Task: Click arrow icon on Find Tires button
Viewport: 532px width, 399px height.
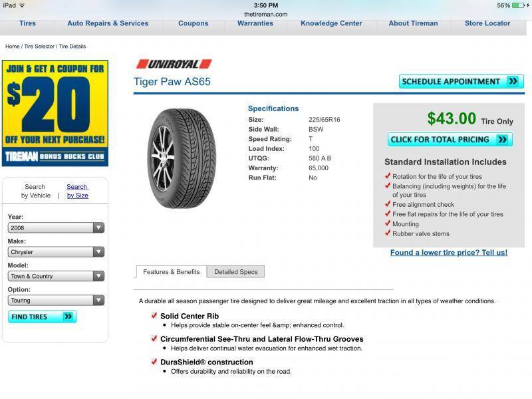Action: pos(68,317)
